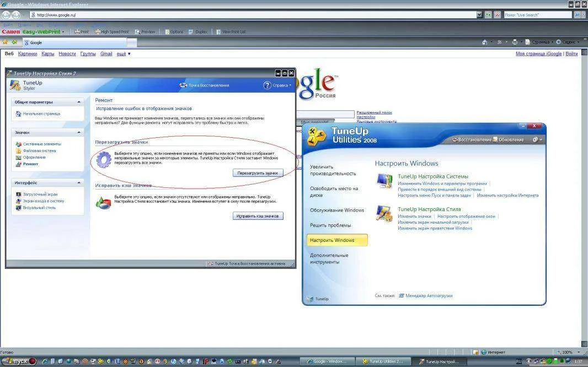
Task: Click the printer icon in IE command bar
Action: click(x=515, y=42)
